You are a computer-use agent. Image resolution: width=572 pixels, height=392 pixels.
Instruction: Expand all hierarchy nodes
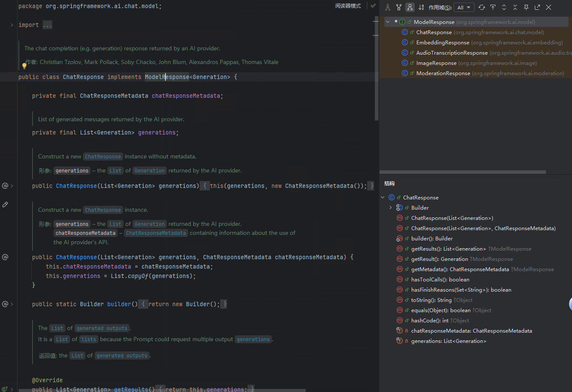504,7
